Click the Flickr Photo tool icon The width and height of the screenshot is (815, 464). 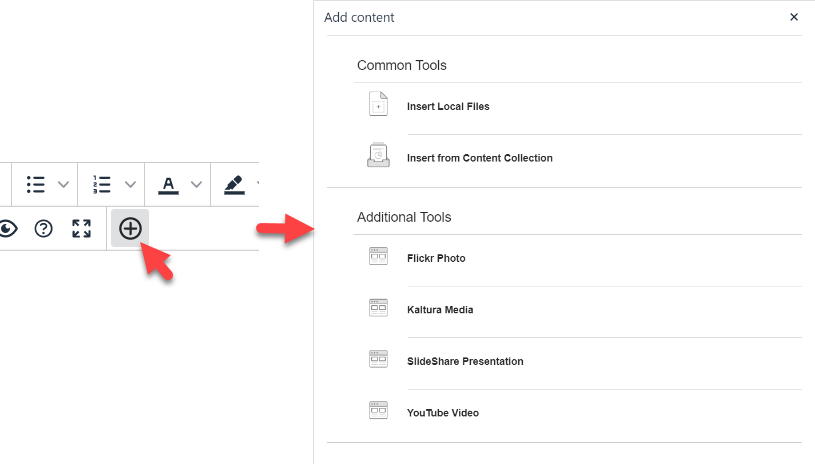point(378,257)
